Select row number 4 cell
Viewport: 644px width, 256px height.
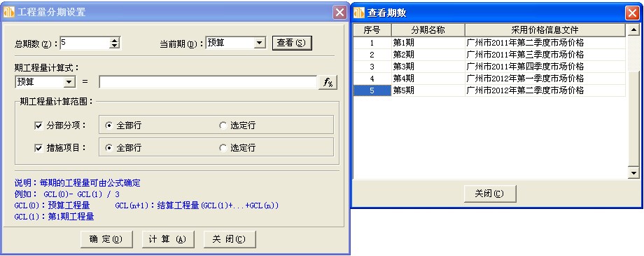372,79
